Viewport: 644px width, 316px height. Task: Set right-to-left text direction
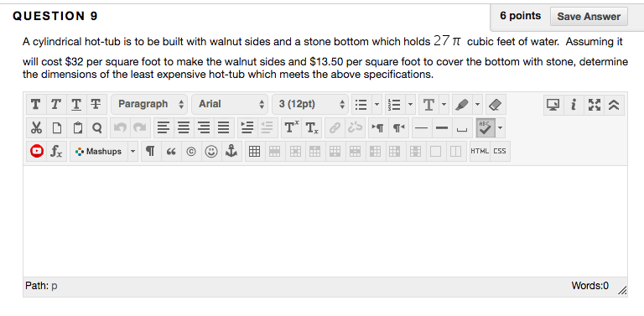(x=398, y=128)
